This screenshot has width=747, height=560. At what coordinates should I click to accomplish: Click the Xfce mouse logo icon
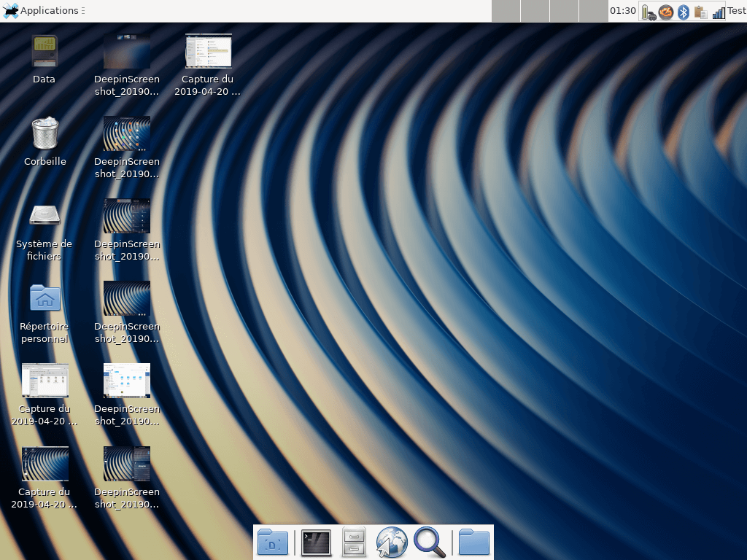(x=10, y=10)
